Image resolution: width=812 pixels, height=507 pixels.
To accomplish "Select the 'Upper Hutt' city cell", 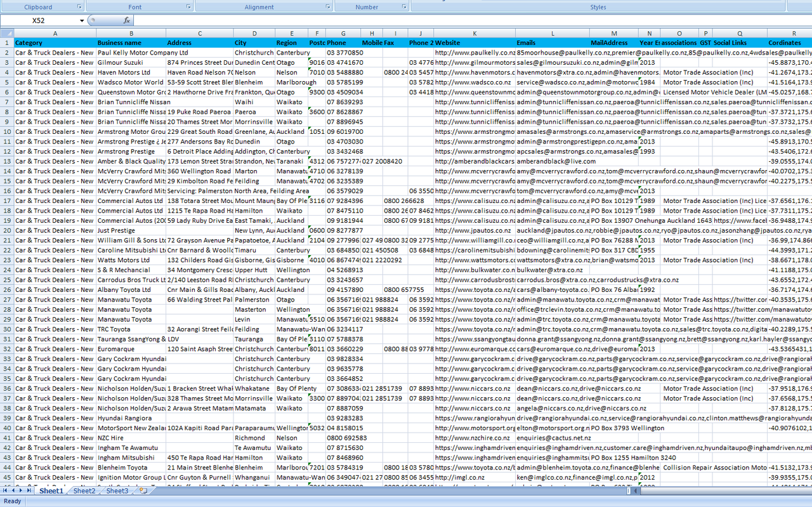I will pos(254,270).
